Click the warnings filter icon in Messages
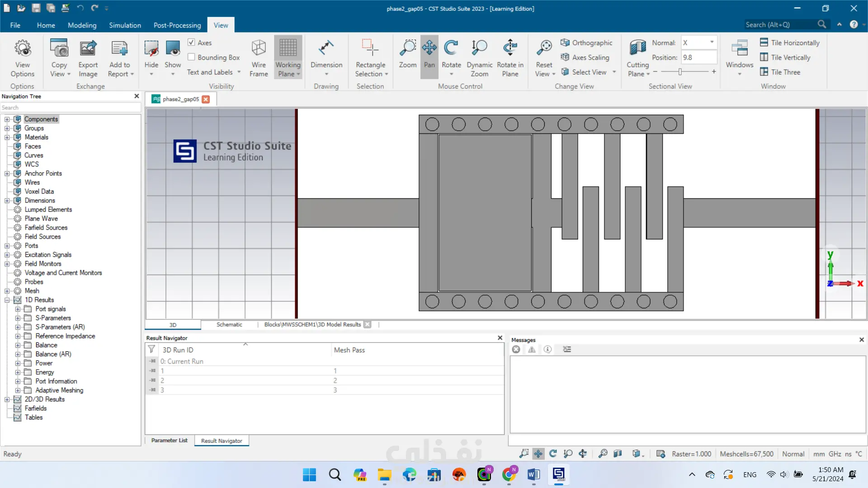Image resolution: width=868 pixels, height=488 pixels. [532, 349]
